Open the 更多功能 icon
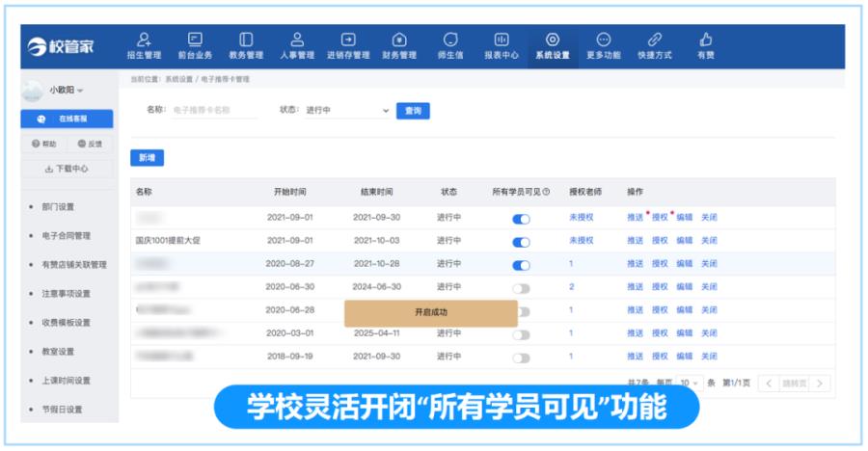The image size is (868, 451). click(x=604, y=40)
